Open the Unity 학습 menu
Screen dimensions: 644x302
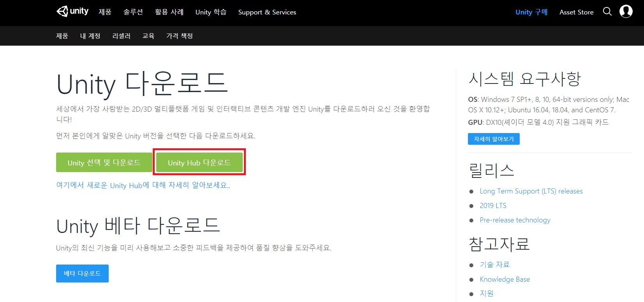(211, 12)
